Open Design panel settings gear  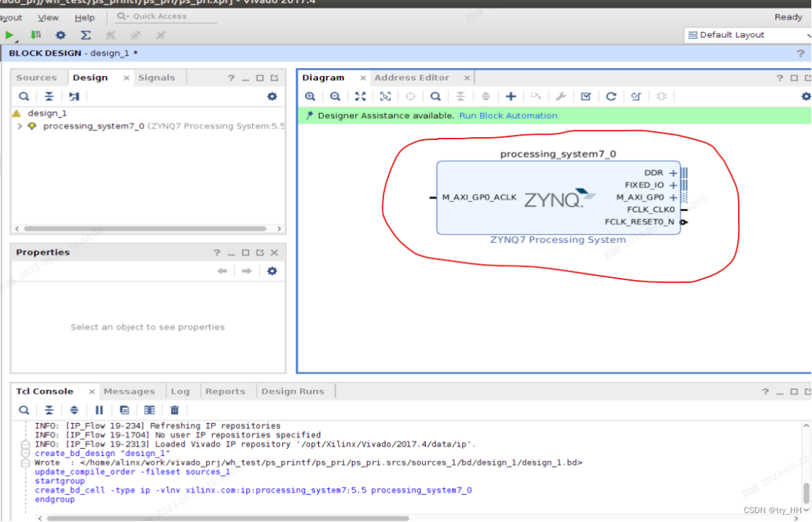(272, 96)
